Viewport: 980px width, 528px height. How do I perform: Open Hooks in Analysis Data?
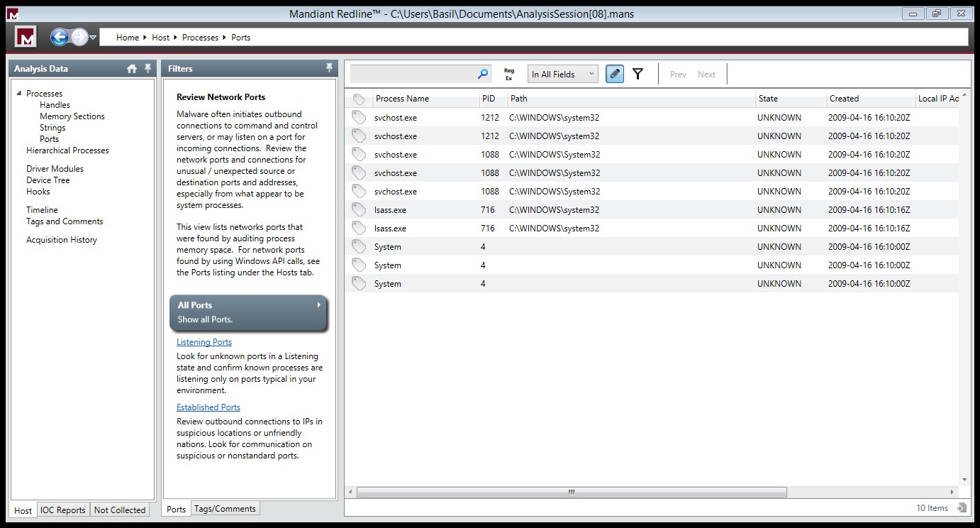click(x=38, y=192)
